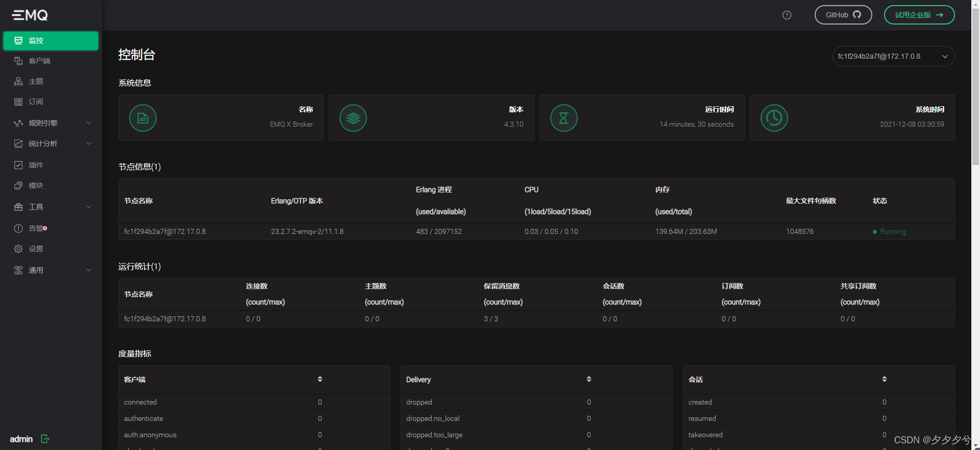Open the help question mark icon
The height and width of the screenshot is (450, 980).
pyautogui.click(x=787, y=15)
